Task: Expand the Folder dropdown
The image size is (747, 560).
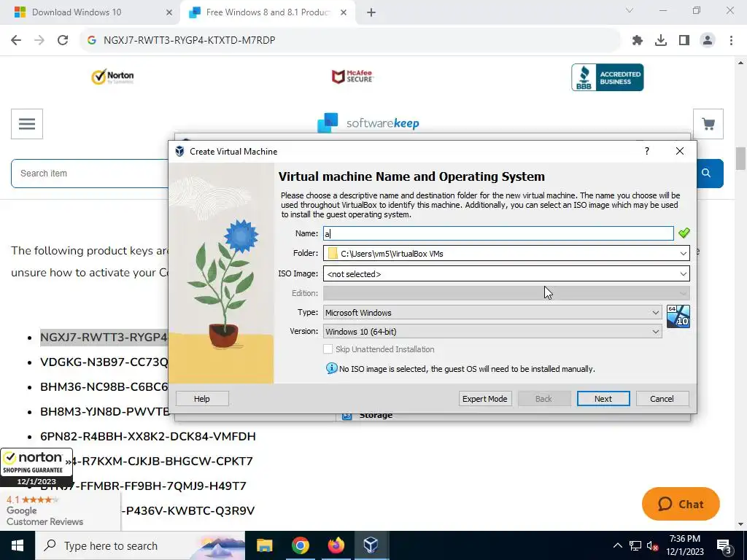Action: coord(683,253)
